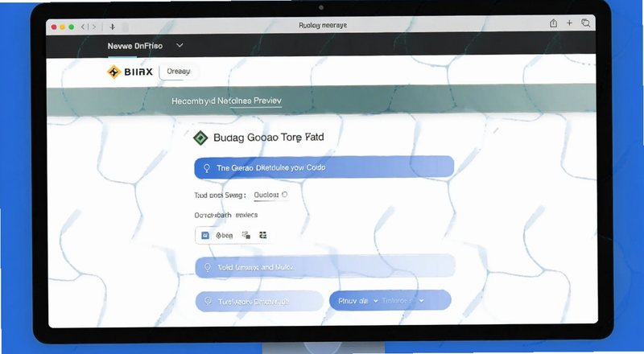Select the gray stacked-squares icon in the group
644x354 pixels.
click(246, 235)
